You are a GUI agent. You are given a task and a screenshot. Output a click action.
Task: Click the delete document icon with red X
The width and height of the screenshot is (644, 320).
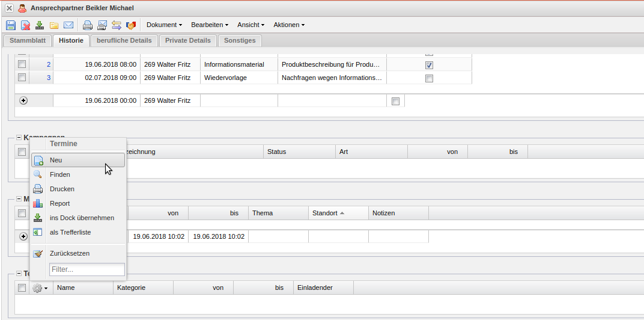[25, 25]
